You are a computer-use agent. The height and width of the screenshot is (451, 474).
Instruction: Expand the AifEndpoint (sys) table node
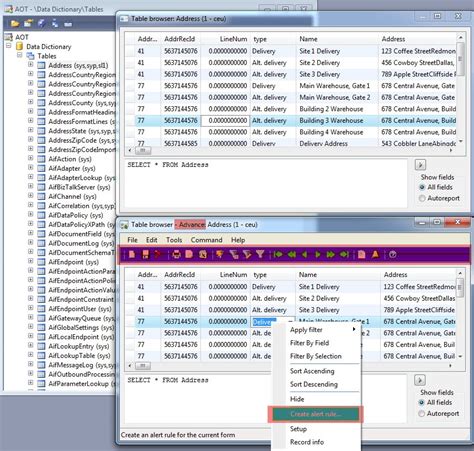tap(31, 261)
